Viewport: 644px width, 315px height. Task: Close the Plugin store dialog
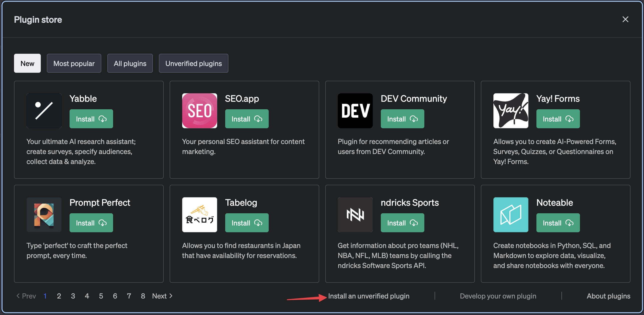pyautogui.click(x=625, y=19)
